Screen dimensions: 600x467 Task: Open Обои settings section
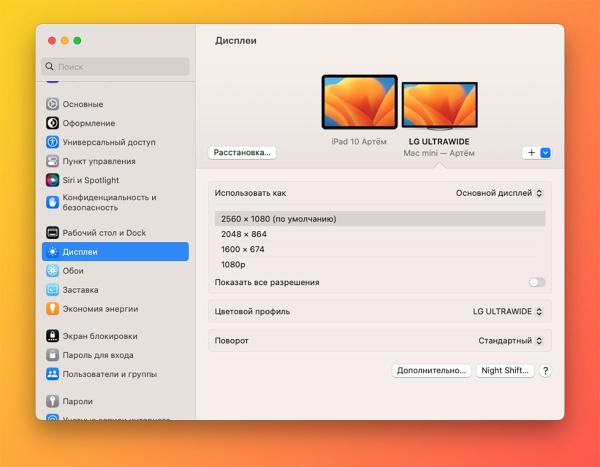tap(115, 271)
